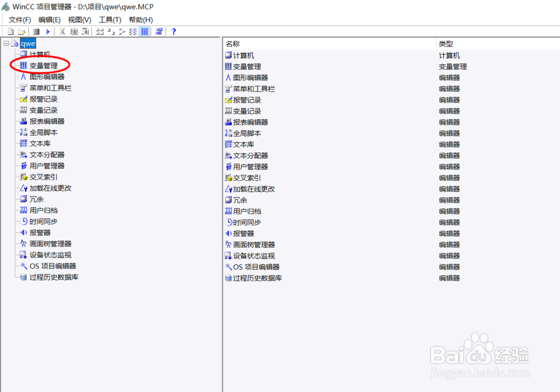Image resolution: width=560 pixels, height=392 pixels.
Task: Open 视图(V) menu
Action: point(80,20)
